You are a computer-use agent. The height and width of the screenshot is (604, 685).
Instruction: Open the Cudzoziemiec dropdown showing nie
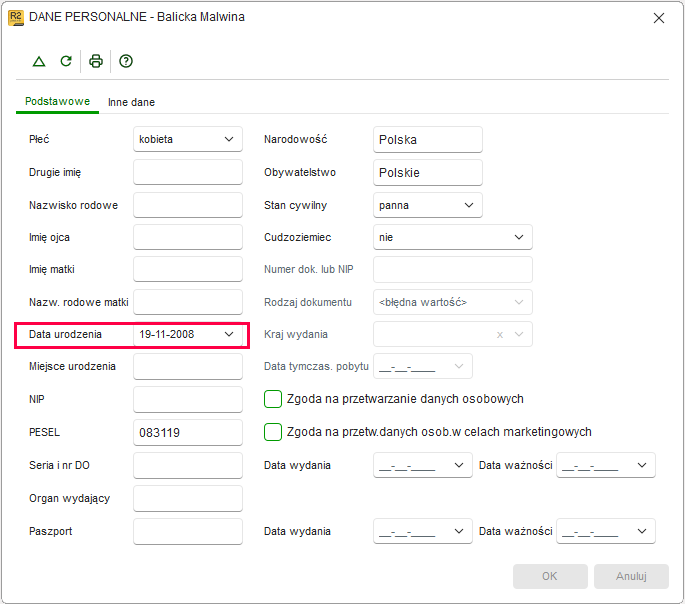453,237
